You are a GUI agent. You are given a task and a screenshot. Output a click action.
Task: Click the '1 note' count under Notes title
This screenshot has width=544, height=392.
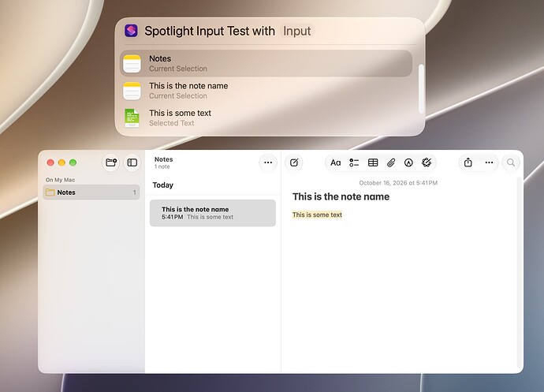pyautogui.click(x=162, y=166)
